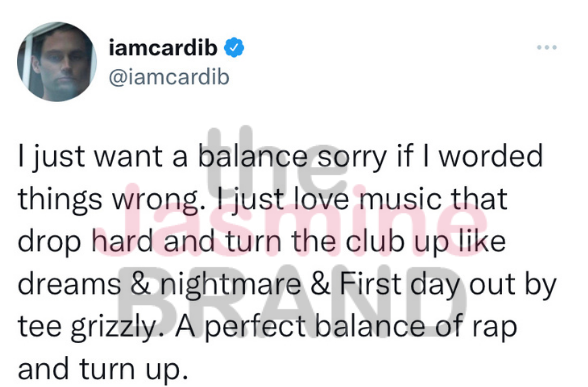The height and width of the screenshot is (387, 588).
Task: Click the word 'worded' in the tweet
Action: 490,156
